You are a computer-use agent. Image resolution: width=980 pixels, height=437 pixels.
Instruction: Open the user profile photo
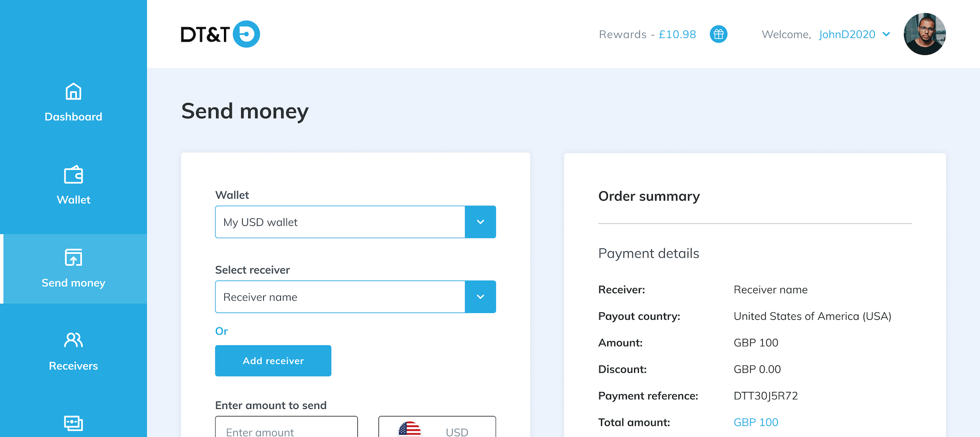pyautogui.click(x=924, y=34)
